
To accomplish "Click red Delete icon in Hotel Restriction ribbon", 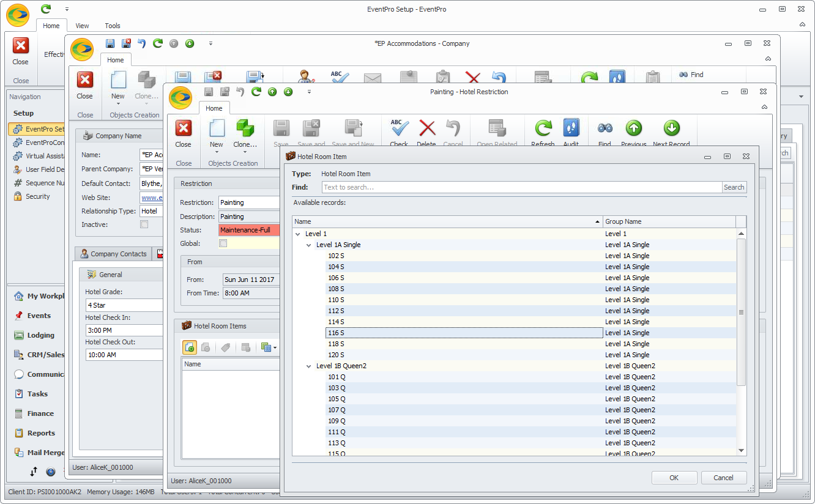I will (426, 128).
